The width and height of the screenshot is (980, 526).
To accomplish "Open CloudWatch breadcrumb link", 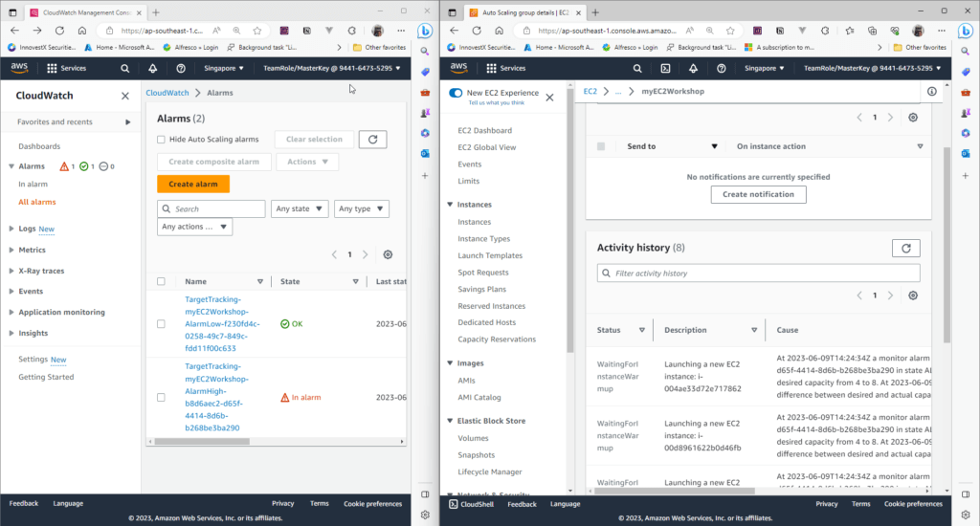I will [167, 93].
